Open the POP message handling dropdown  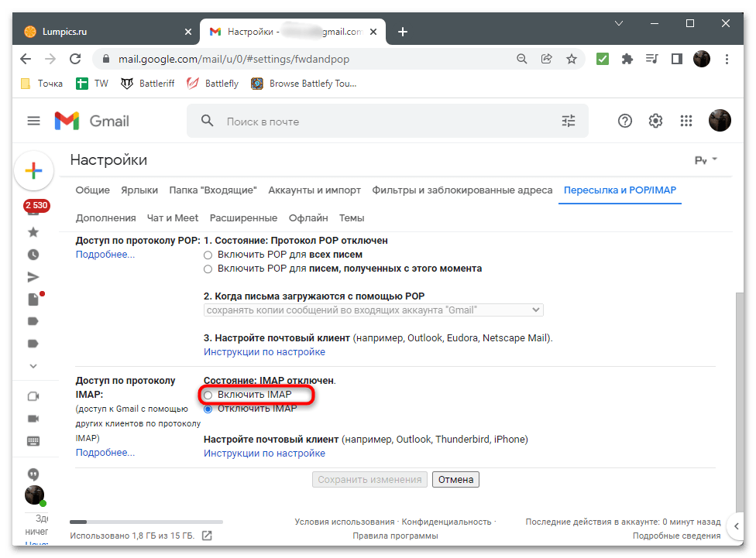(373, 310)
